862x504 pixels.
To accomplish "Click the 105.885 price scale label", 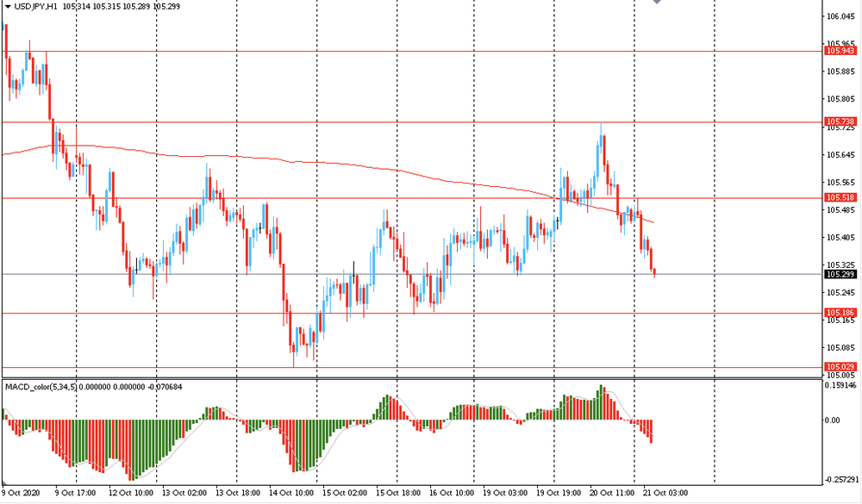I will coord(841,72).
